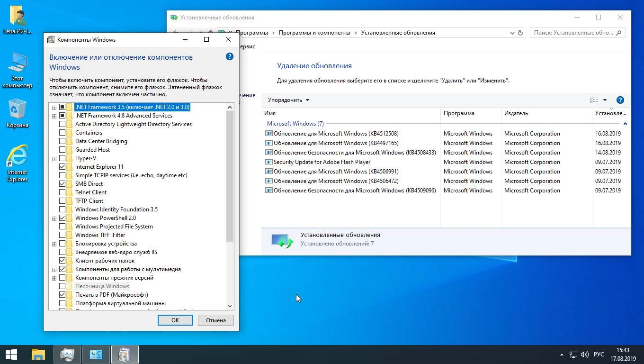The width and height of the screenshot is (644, 364).
Task: Open File Explorer from the taskbar
Action: click(x=38, y=354)
